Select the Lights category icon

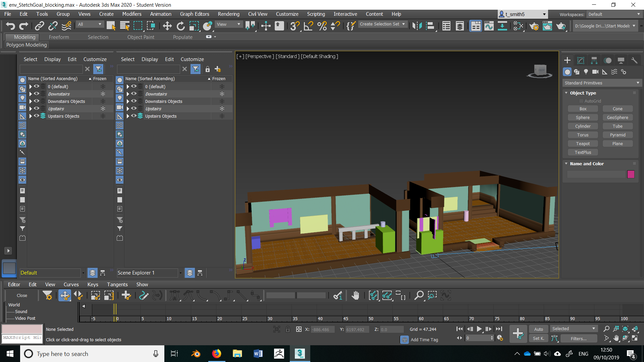[586, 72]
